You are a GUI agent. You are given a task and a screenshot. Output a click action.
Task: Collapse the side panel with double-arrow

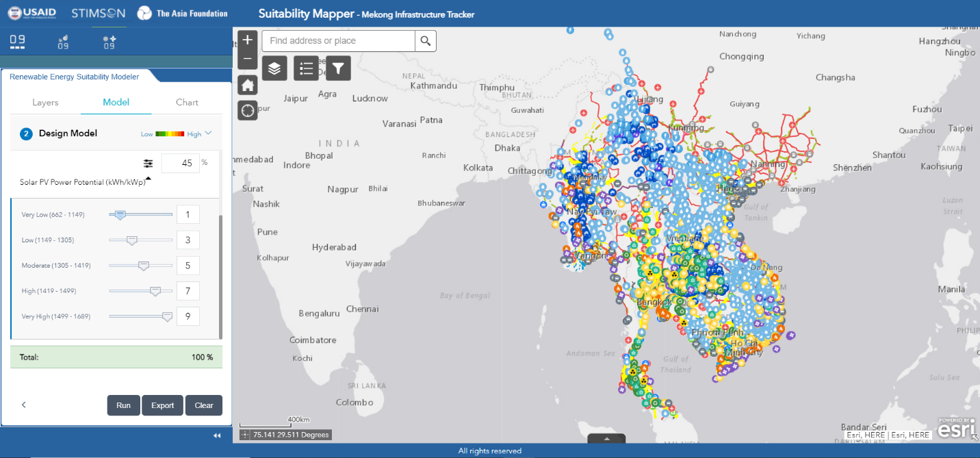pos(217,435)
